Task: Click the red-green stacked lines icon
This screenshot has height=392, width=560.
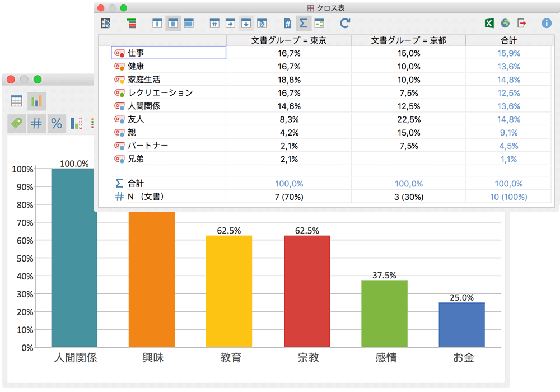Action: tap(132, 24)
